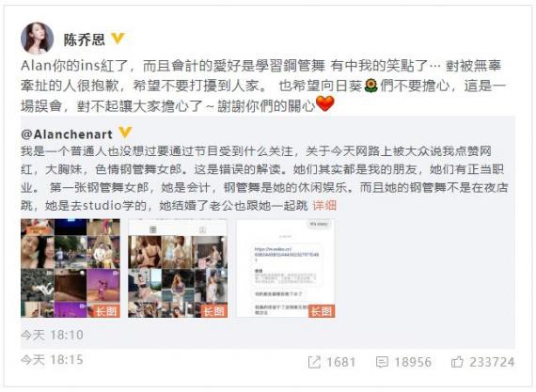
Task: Click the repost count 1681
Action: (x=340, y=362)
